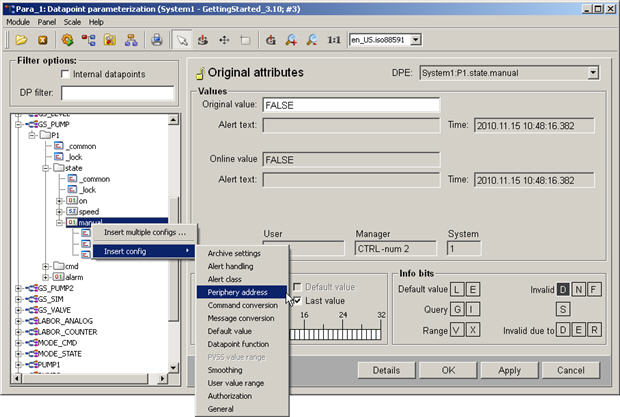Click the orange close panel icon
The width and height of the screenshot is (620, 417).
click(x=43, y=40)
